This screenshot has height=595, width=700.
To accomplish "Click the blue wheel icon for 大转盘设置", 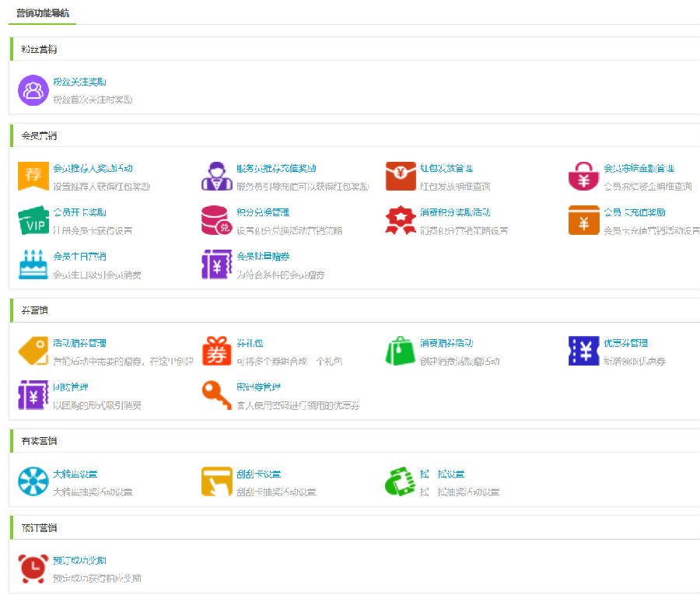I will tap(33, 481).
